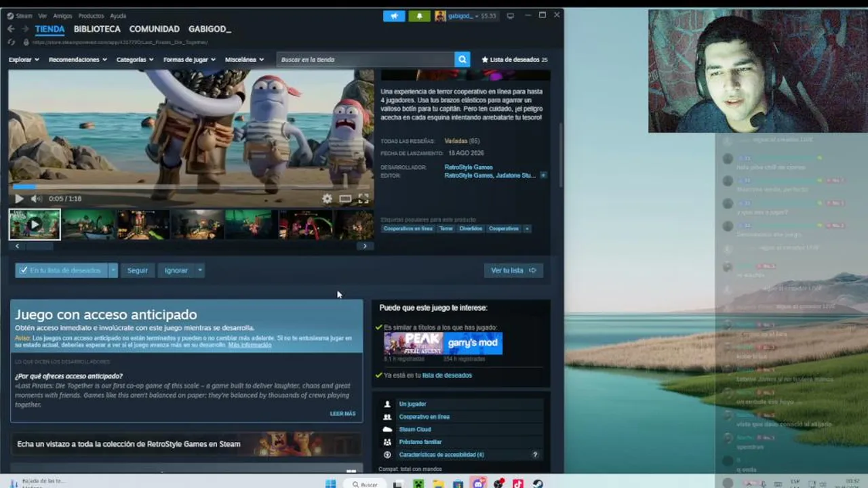
Task: Open the PEAK similar game image
Action: (x=414, y=343)
